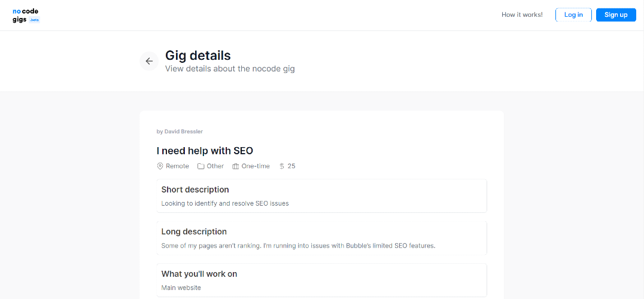This screenshot has width=644, height=299.
Task: Click the subtitle View details about the nocode gig
Action: (x=230, y=69)
